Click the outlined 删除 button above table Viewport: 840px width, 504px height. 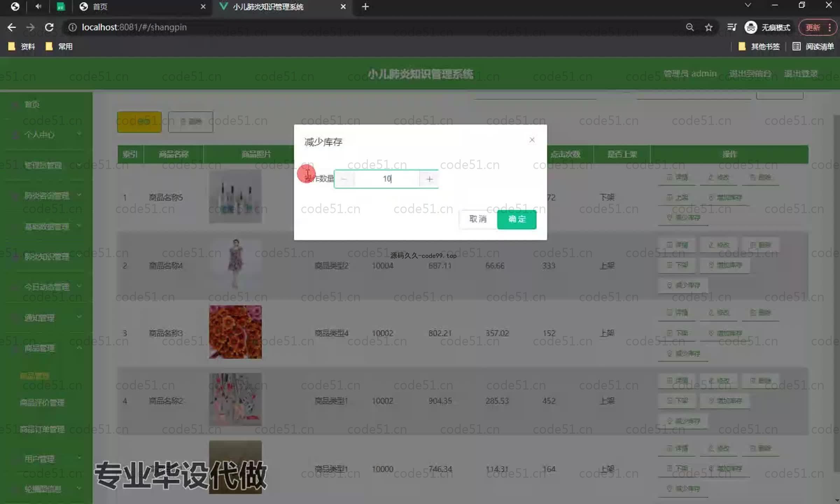click(x=190, y=122)
